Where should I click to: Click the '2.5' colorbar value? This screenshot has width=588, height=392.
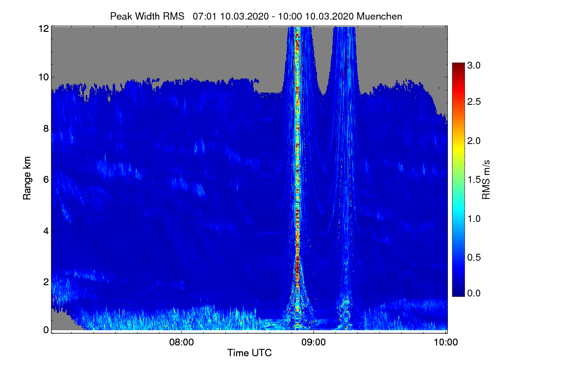[474, 101]
